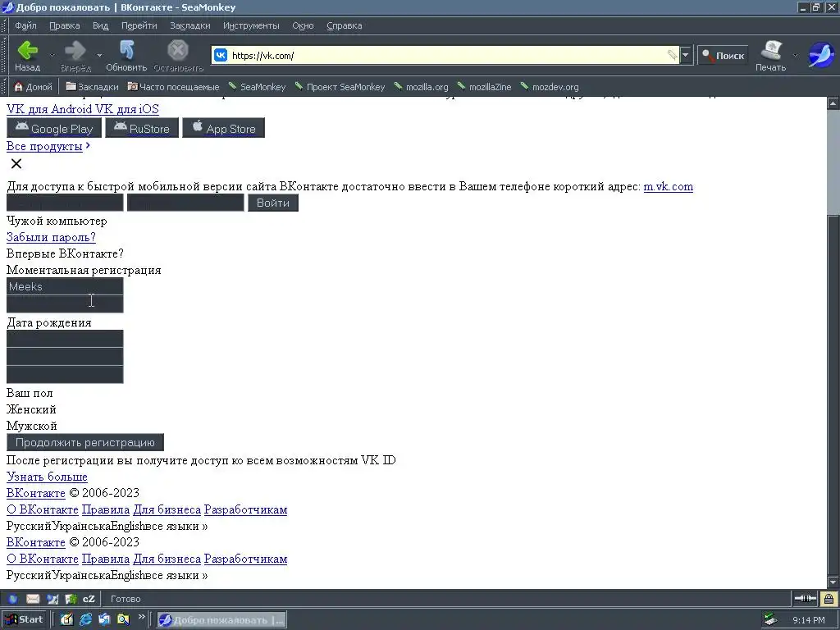Expand the Назад button history dropdown arrow
The image size is (840, 630).
[x=52, y=55]
